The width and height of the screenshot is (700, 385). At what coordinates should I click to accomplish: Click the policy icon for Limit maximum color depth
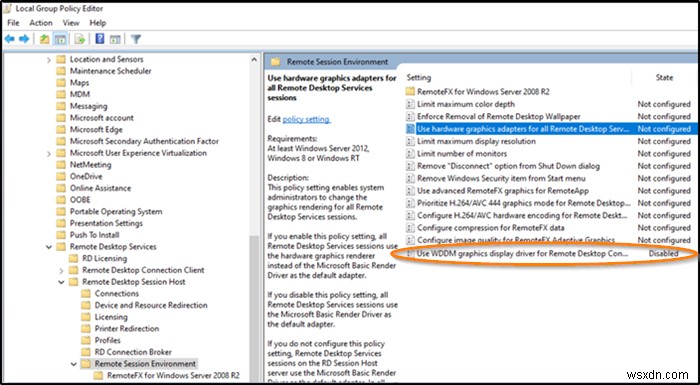point(410,104)
